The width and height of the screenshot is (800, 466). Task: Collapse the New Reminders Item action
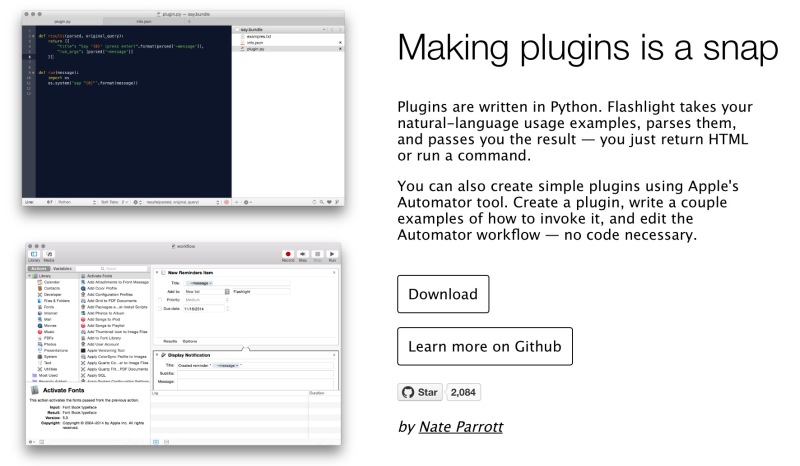pyautogui.click(x=157, y=273)
